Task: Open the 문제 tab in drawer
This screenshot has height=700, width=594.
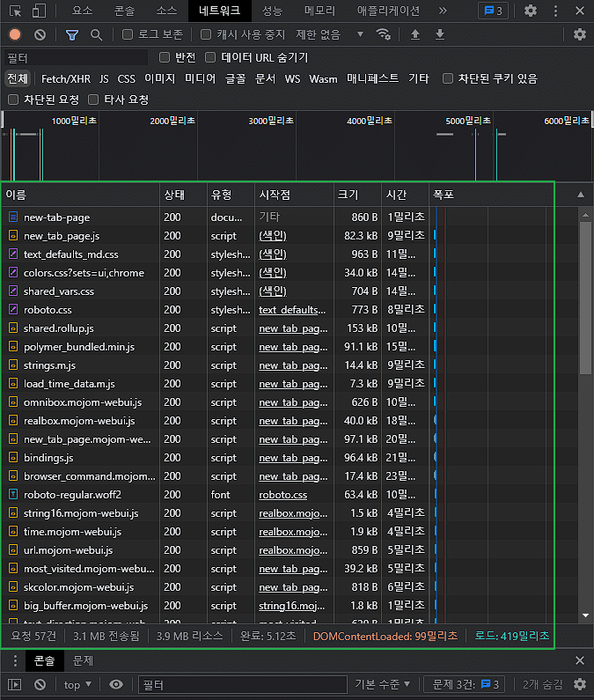Action: pyautogui.click(x=83, y=660)
